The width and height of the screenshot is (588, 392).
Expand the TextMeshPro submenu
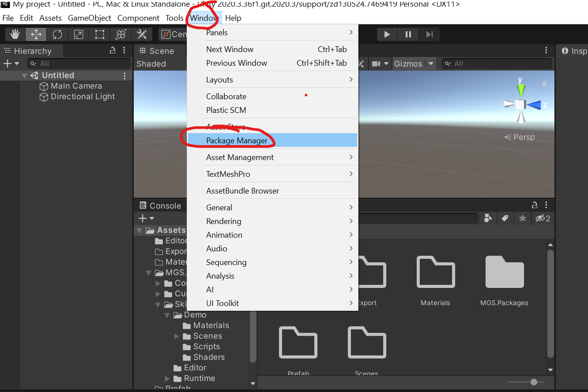(272, 174)
